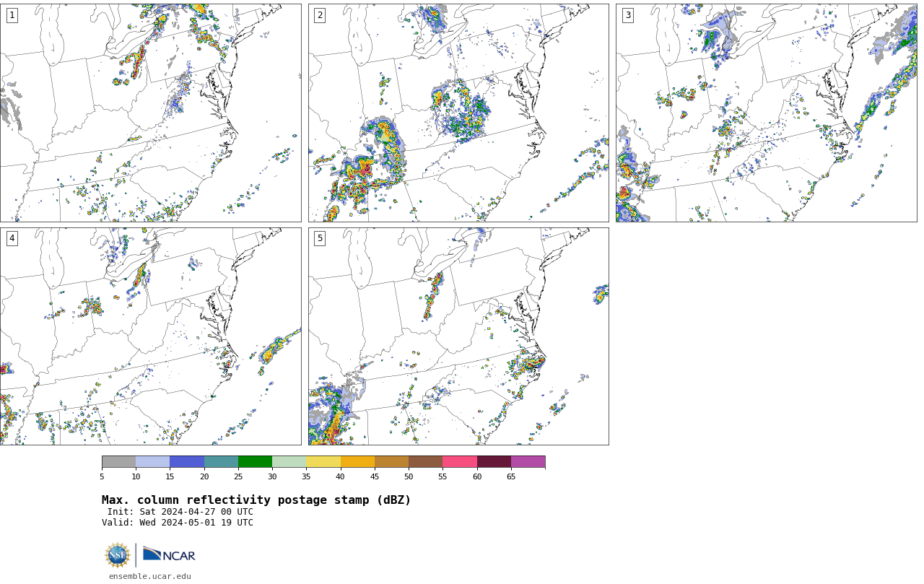This screenshot has width=924, height=584.
Task: Select the dark green 25-30 dBZ swatch
Action: 255,462
